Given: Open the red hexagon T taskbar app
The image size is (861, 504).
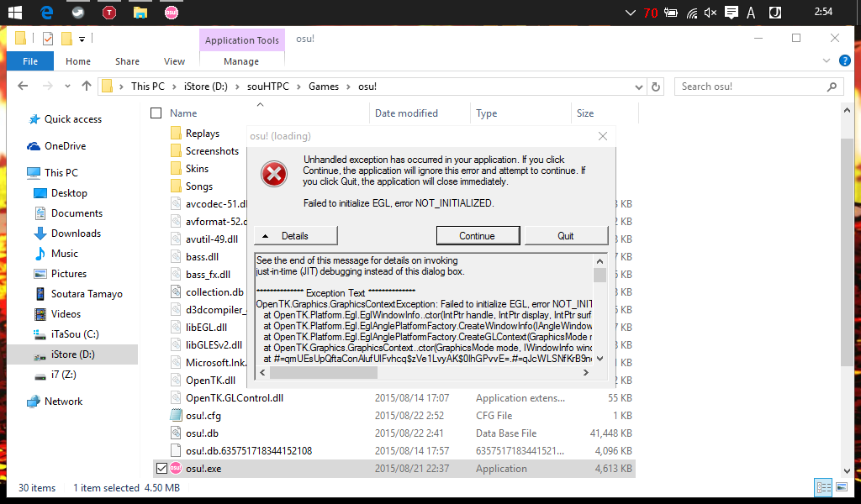Looking at the screenshot, I should (109, 12).
